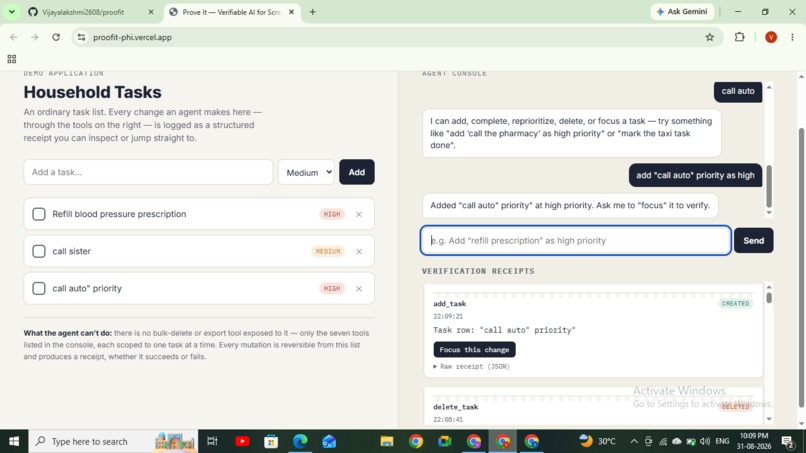
Task: Click the Add task button
Action: (357, 172)
